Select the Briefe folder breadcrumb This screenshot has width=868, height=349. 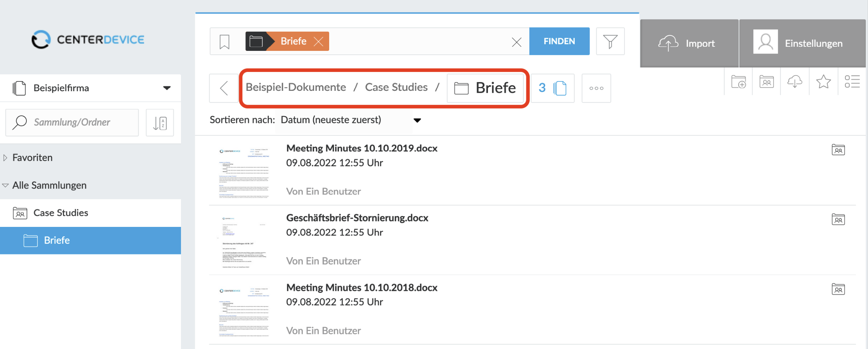point(485,88)
